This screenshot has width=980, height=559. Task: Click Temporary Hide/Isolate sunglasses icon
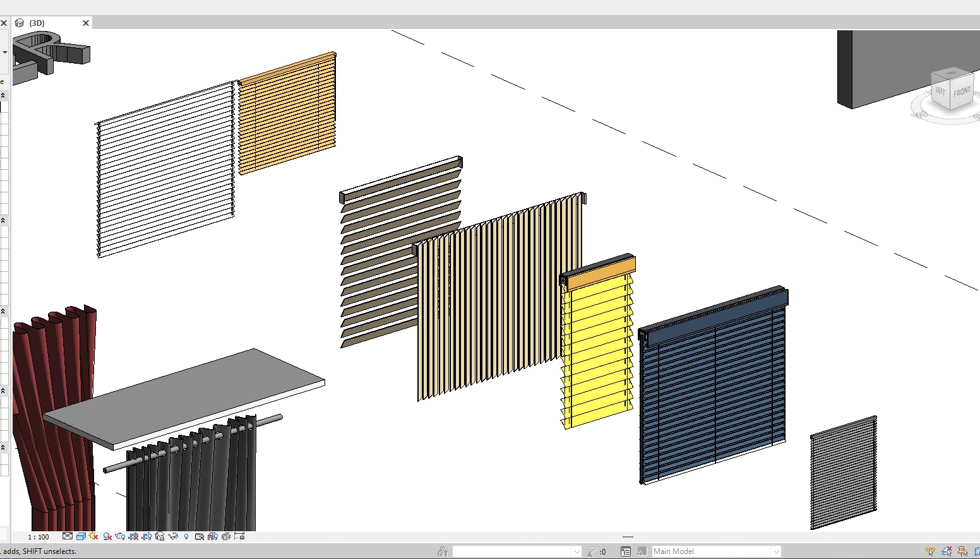tap(173, 536)
